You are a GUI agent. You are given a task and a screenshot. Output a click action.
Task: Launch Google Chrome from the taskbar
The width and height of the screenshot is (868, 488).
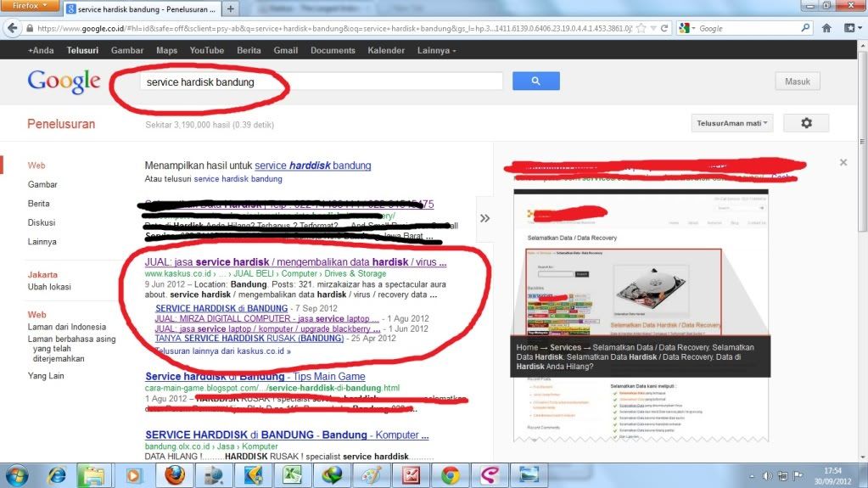[x=450, y=476]
